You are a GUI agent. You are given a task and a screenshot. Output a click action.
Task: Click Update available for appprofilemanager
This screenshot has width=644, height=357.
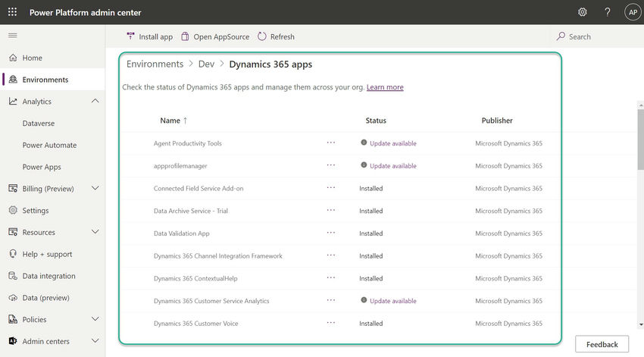coord(393,166)
